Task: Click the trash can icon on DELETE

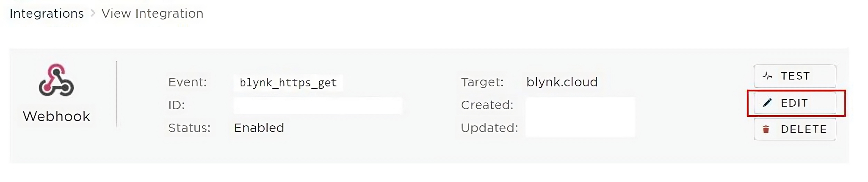Action: pyautogui.click(x=766, y=130)
